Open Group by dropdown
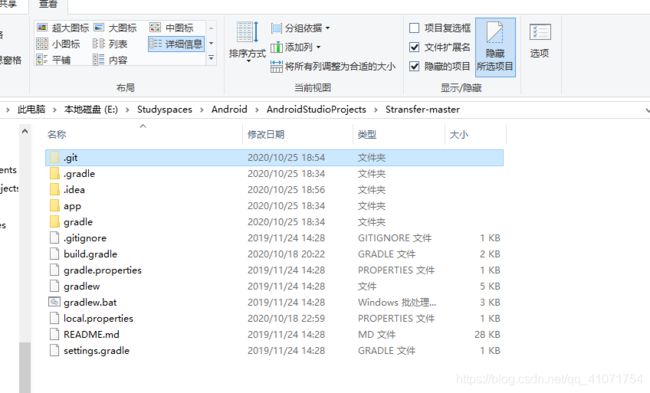Viewport: 650px width, 393px height. coord(301,28)
